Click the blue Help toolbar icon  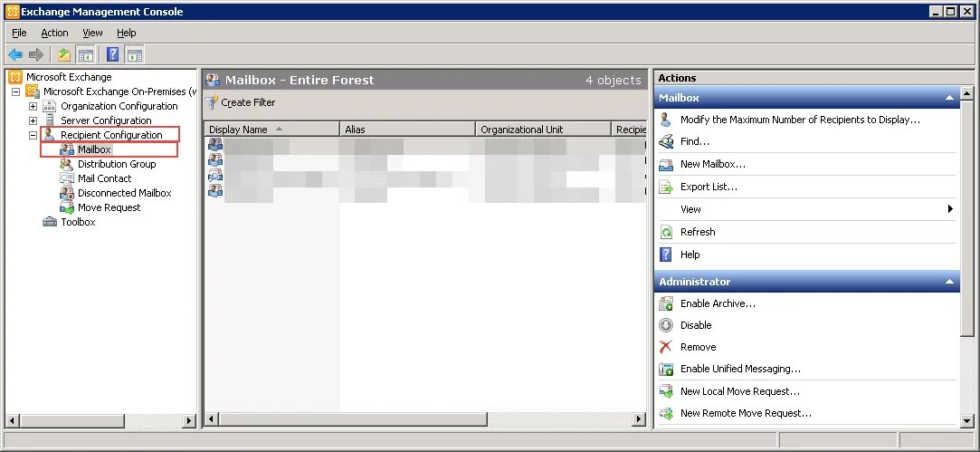click(112, 54)
